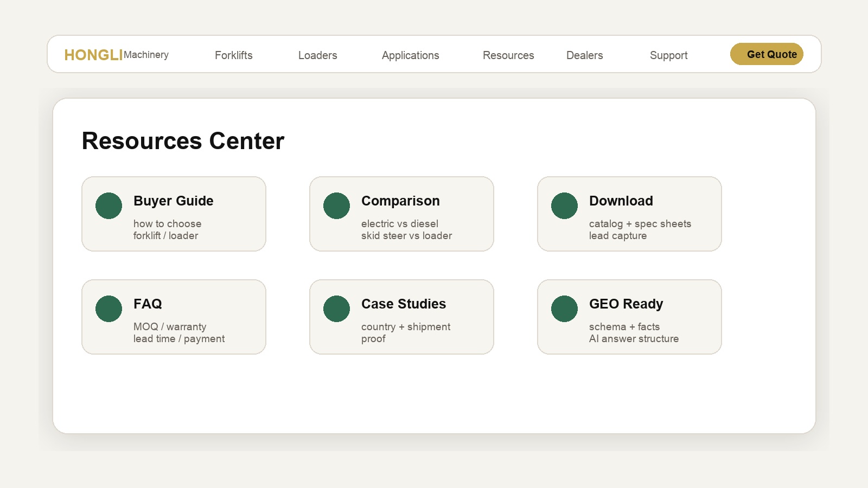
Task: Open the Loaders menu item
Action: click(x=318, y=55)
